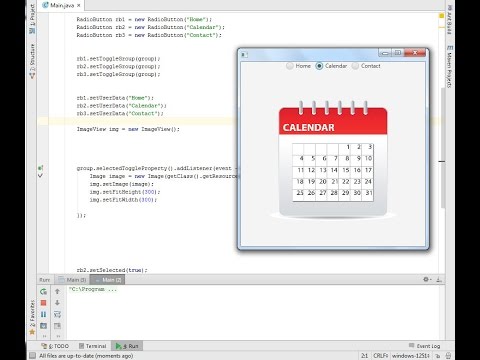The width and height of the screenshot is (480, 360).
Task: Click the app window title bar icon
Action: 244,54
